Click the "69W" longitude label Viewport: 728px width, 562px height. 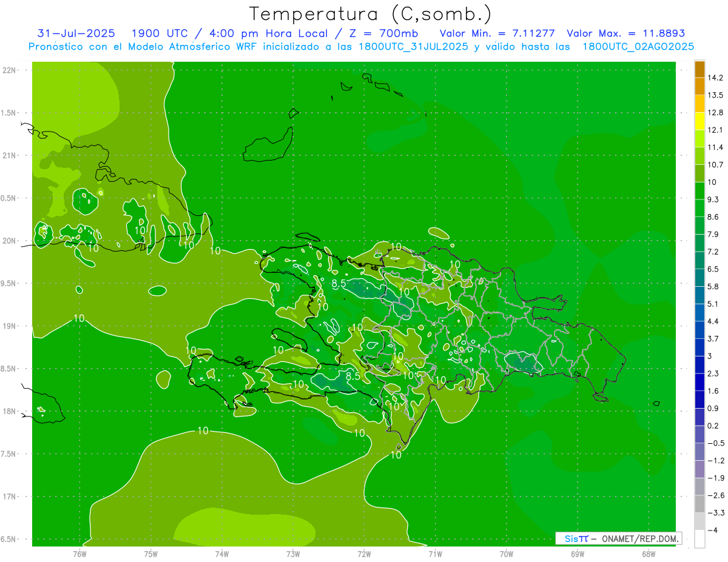[578, 554]
